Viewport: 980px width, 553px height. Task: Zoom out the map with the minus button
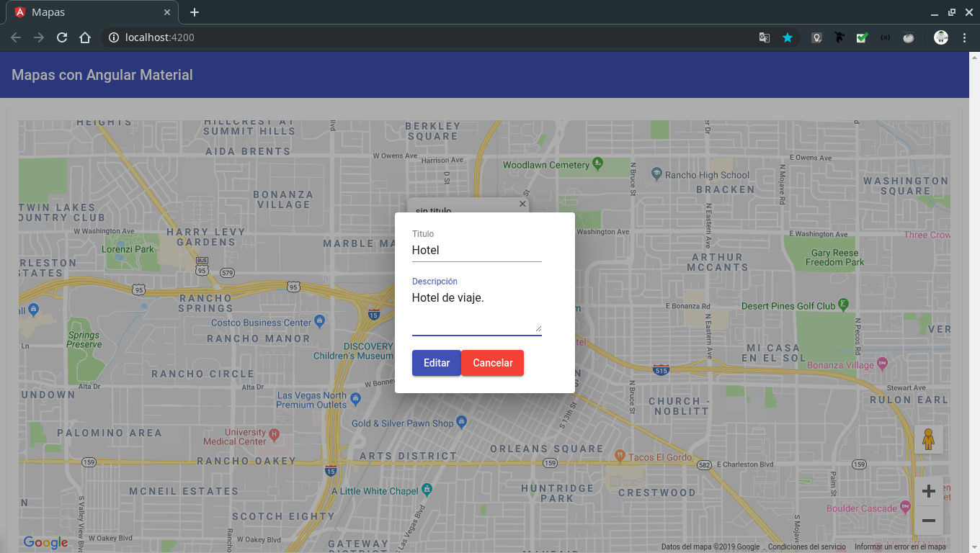pyautogui.click(x=929, y=521)
